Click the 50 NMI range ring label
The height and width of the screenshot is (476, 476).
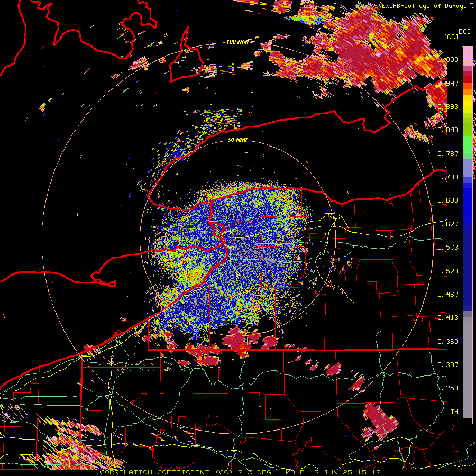point(237,140)
